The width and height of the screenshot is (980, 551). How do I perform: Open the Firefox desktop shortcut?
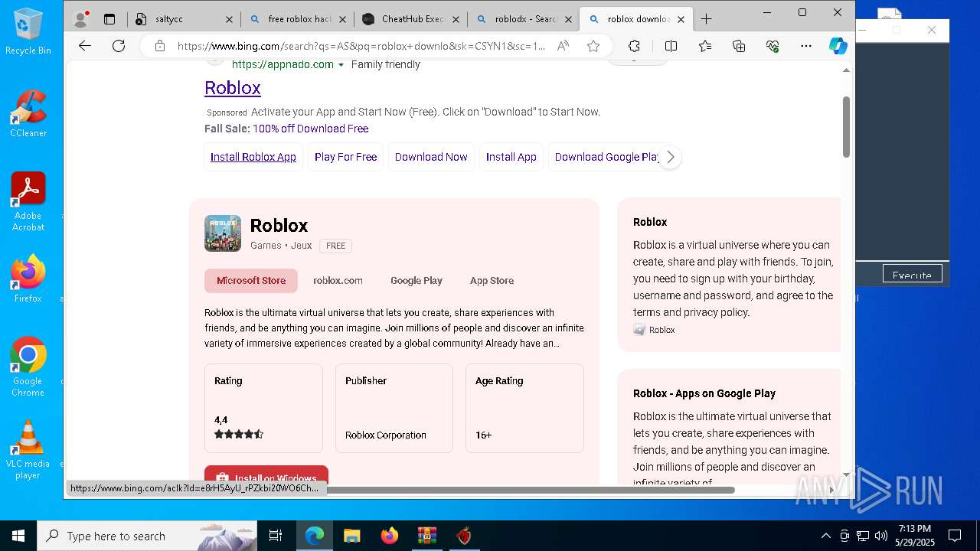tap(28, 279)
